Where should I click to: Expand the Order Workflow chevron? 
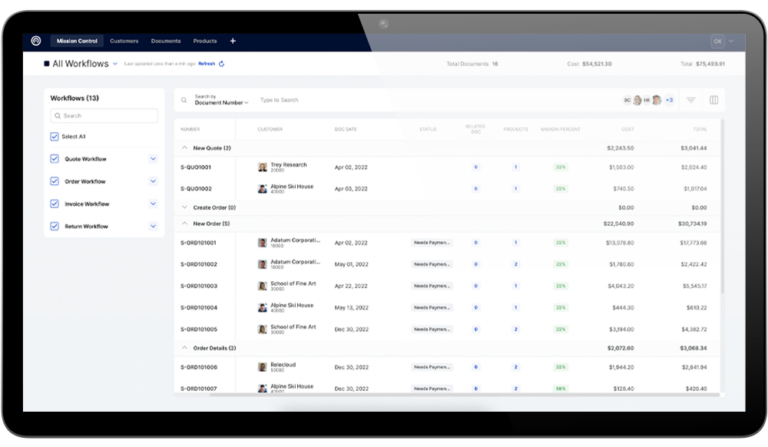153,181
